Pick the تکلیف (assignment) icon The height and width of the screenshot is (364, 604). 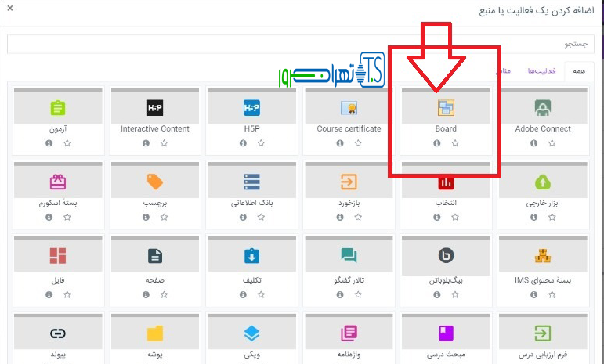(x=251, y=256)
